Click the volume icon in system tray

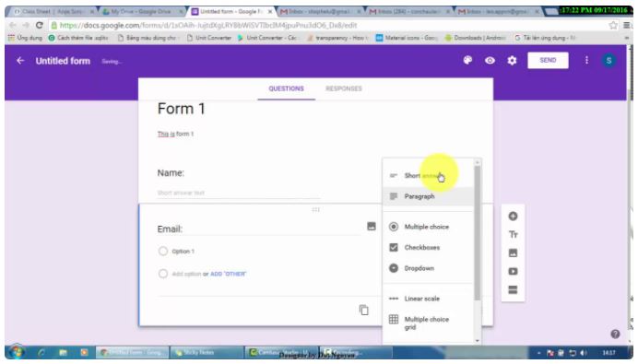(584, 353)
